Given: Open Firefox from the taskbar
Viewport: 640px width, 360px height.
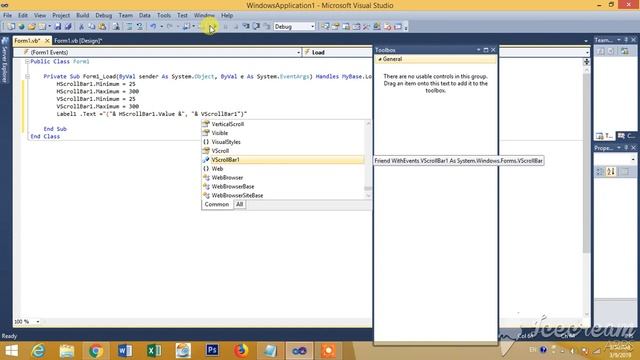Looking at the screenshot, I should pyautogui.click(x=241, y=351).
